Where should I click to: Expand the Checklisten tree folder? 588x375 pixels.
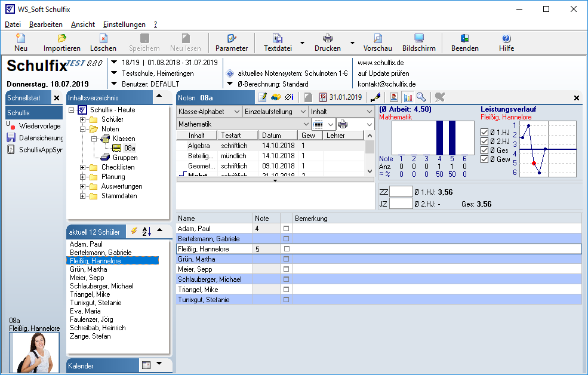(x=82, y=167)
